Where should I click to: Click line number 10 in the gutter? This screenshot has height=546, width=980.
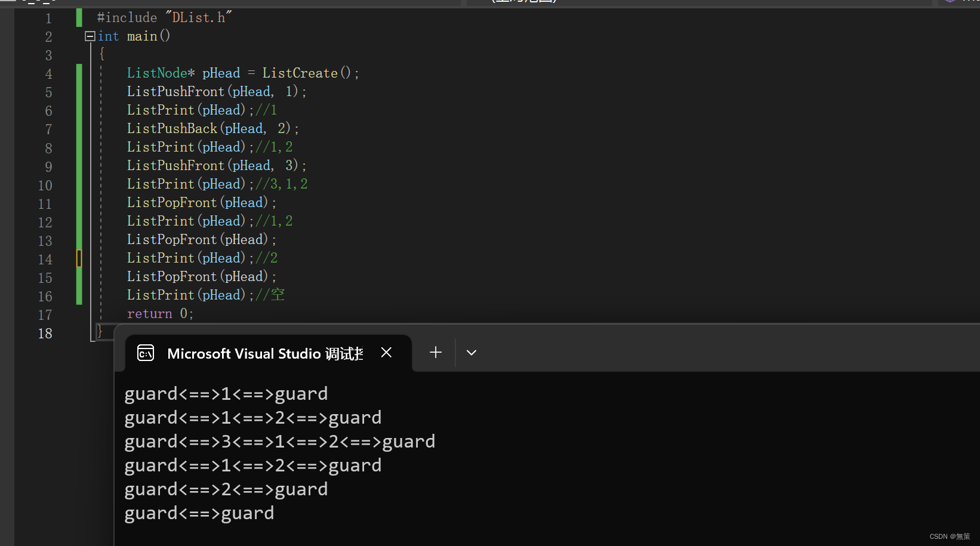pos(45,186)
